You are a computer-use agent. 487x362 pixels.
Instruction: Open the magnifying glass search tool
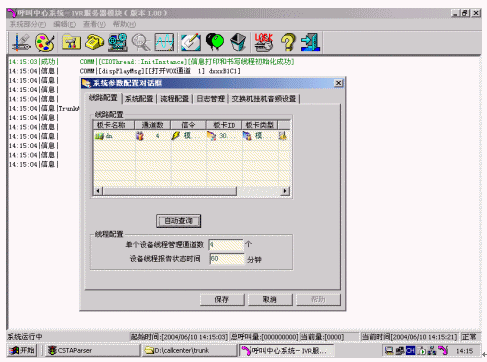point(141,42)
